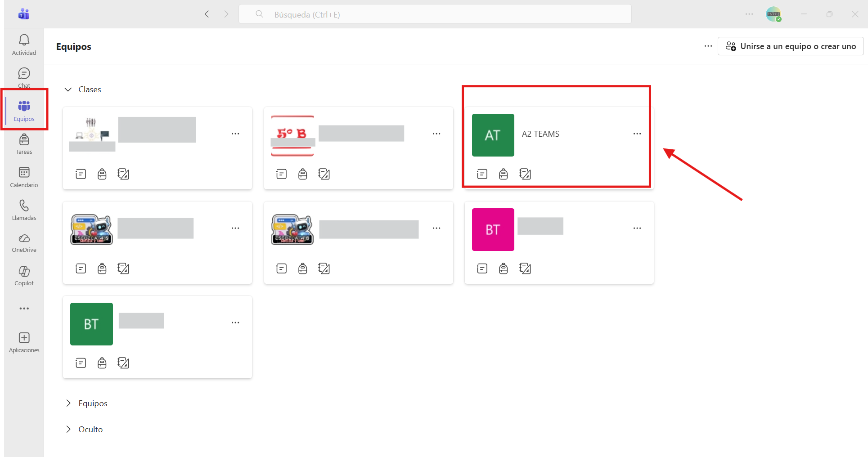The width and height of the screenshot is (868, 457).
Task: Go back using the back arrow
Action: click(207, 14)
